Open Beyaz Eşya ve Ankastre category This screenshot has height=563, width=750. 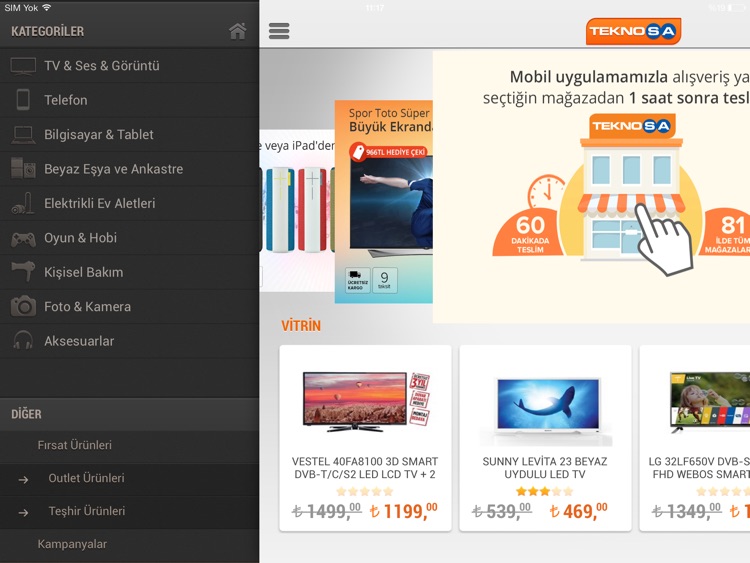click(130, 169)
